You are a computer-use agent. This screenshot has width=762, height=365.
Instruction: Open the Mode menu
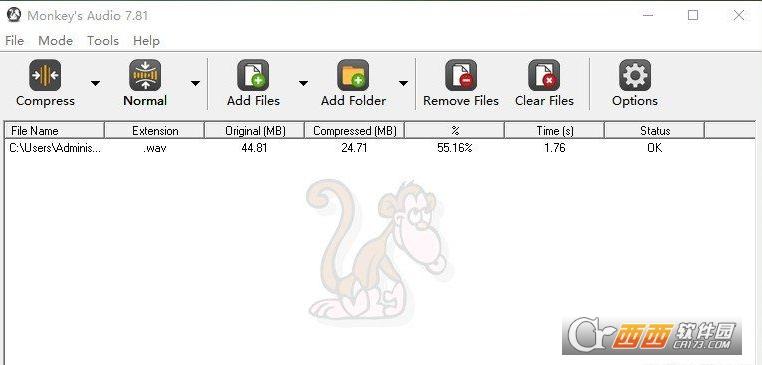55,41
